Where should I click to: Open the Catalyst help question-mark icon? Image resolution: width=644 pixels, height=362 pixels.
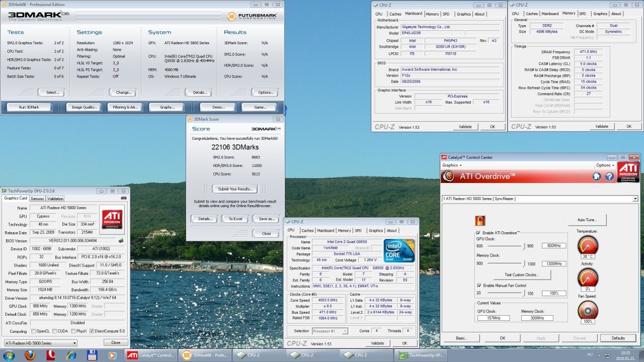[609, 176]
